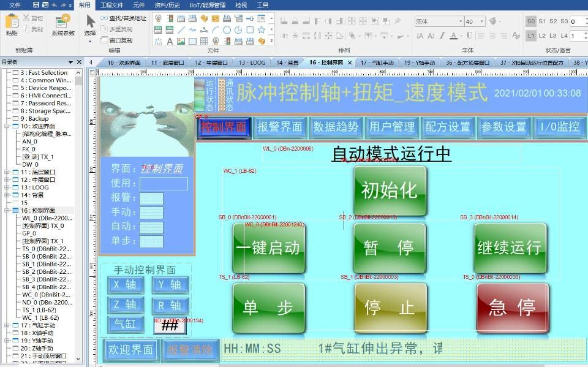Open the 目录树 panel dropdown arrow
Viewport: 588px width, 367px height.
point(70,62)
